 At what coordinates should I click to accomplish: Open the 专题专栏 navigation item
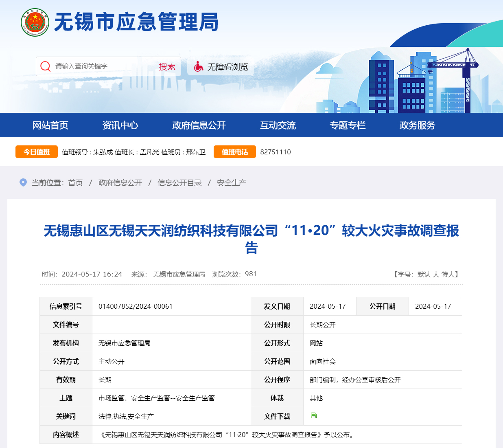348,125
